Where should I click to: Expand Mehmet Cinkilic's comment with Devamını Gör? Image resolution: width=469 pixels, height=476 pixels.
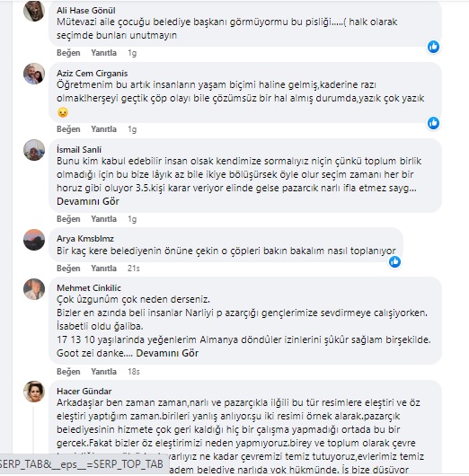coord(167,353)
